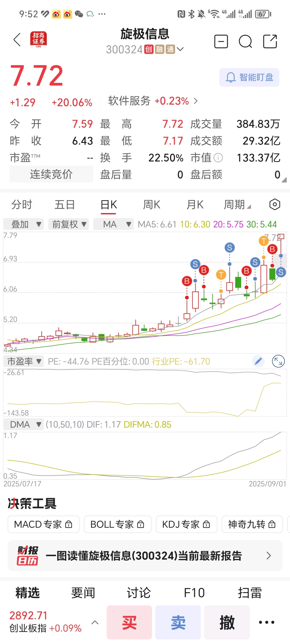Viewport: 290px width, 644px height.
Task: Tap the first red B buy marker
Action: pyautogui.click(x=187, y=281)
